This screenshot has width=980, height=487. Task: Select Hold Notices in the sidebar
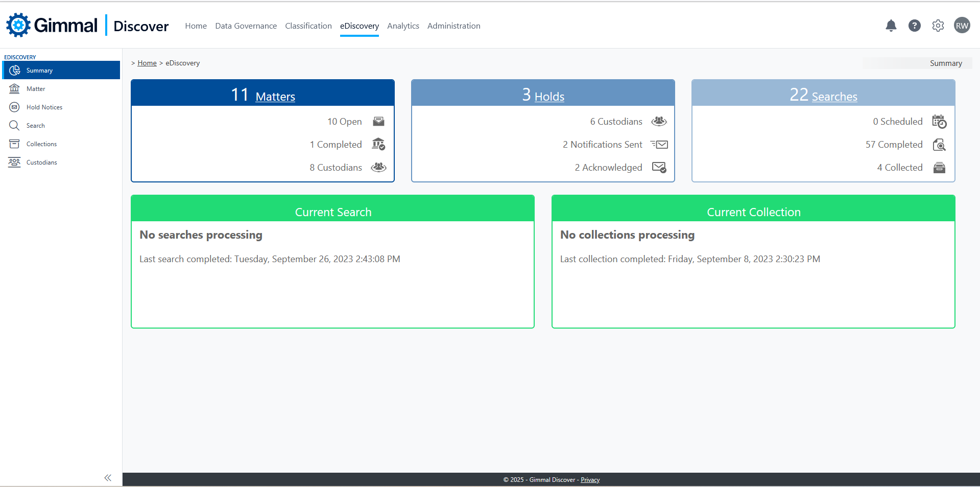coord(44,107)
